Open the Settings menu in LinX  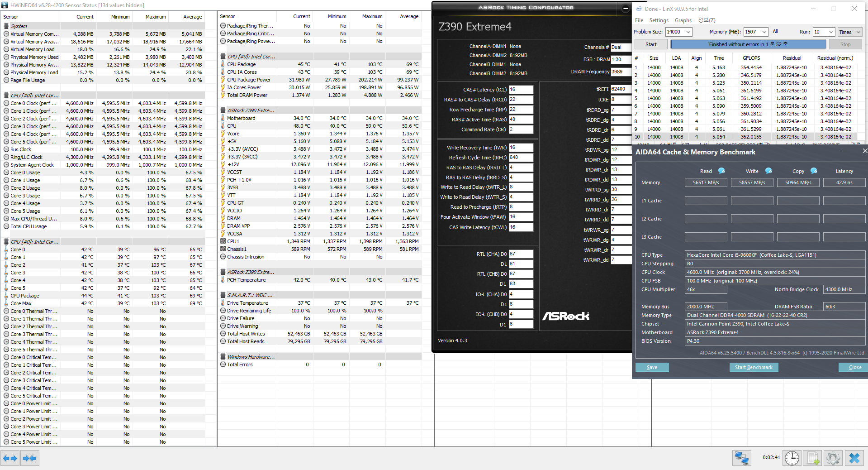[659, 20]
